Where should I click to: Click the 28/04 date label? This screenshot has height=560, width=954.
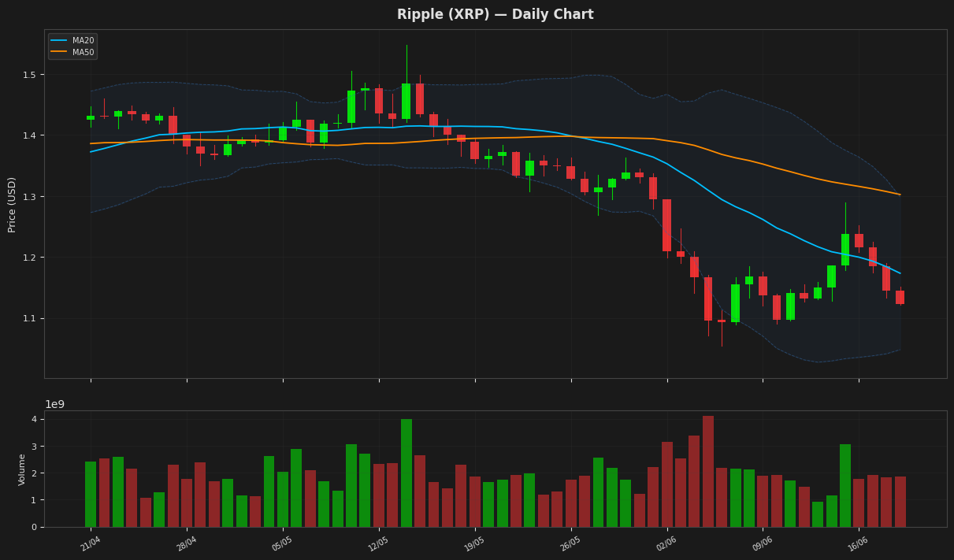tap(187, 543)
